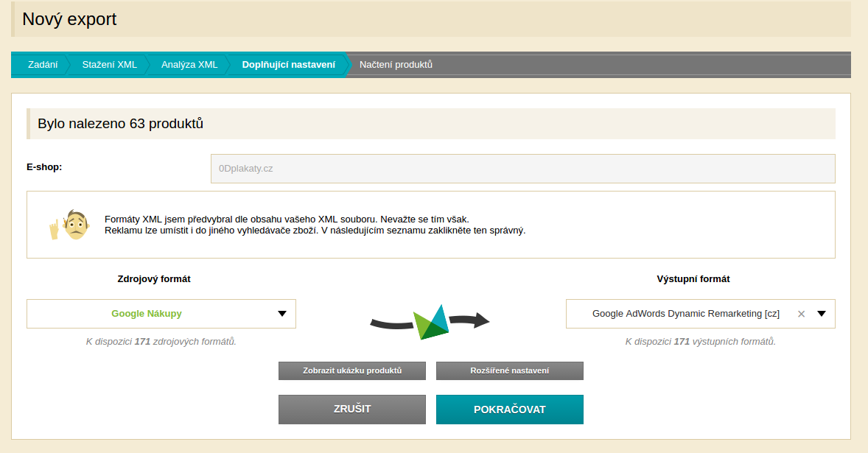The height and width of the screenshot is (453, 868).
Task: Jump to the Načtení produktů step
Action: tap(396, 65)
